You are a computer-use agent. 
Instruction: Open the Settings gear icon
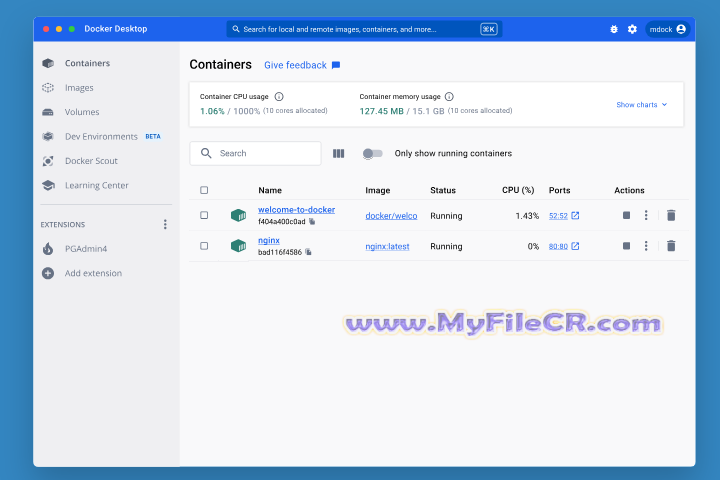pos(632,29)
